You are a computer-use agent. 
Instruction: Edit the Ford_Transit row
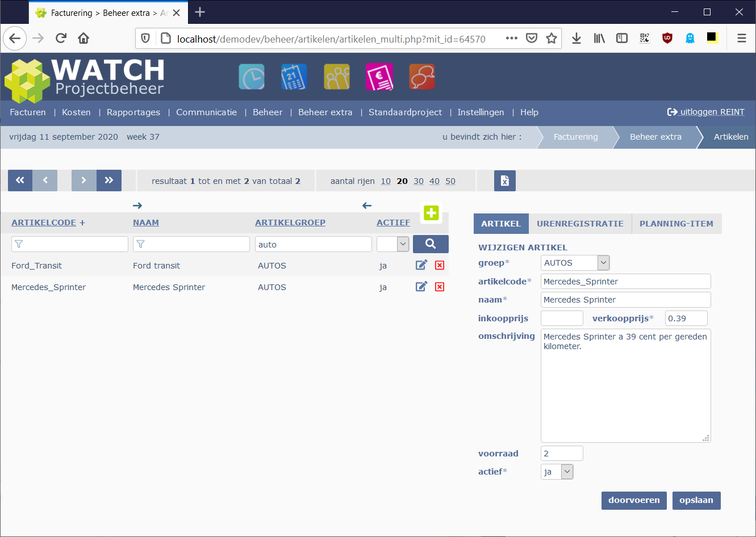[421, 265]
